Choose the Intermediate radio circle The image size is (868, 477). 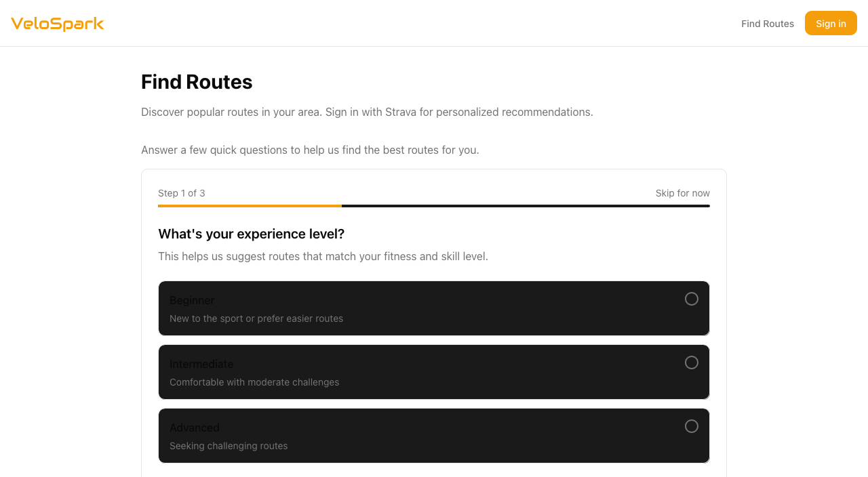(x=691, y=362)
